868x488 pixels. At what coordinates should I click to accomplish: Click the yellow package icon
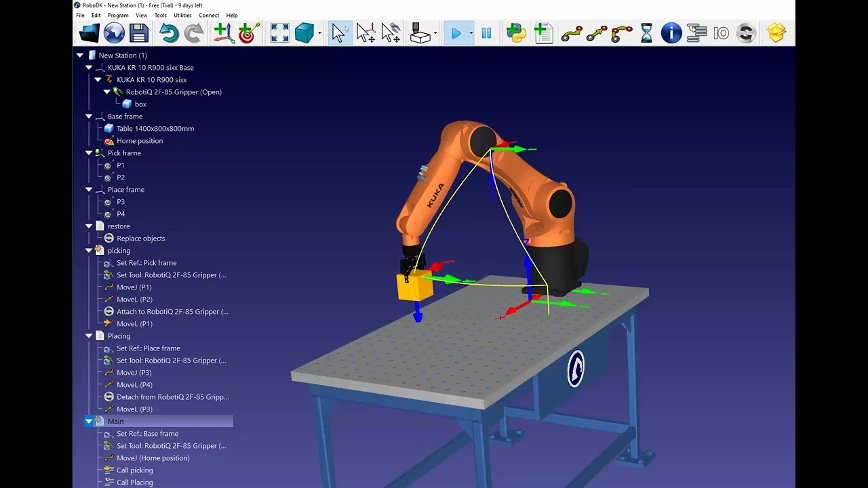tap(776, 33)
